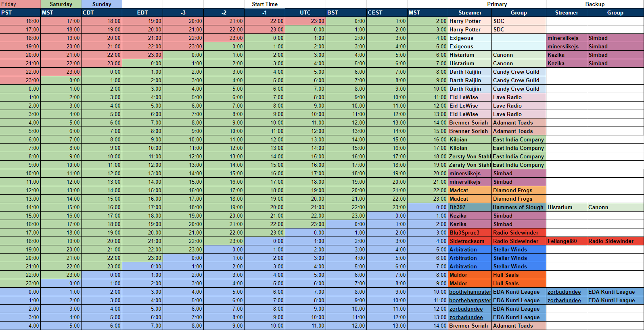This screenshot has width=644, height=330.
Task: Click the CDT column header
Action: click(102, 12)
